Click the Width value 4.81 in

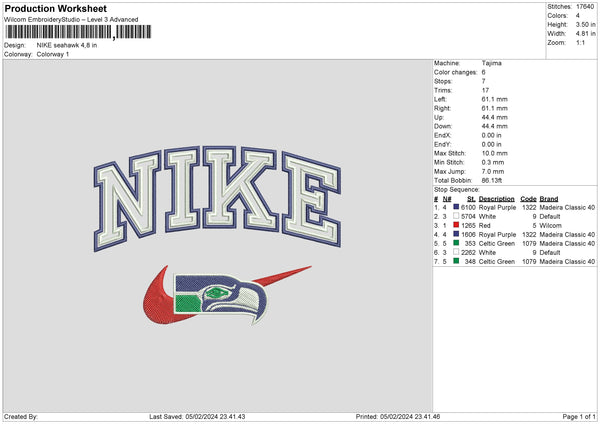tap(585, 34)
